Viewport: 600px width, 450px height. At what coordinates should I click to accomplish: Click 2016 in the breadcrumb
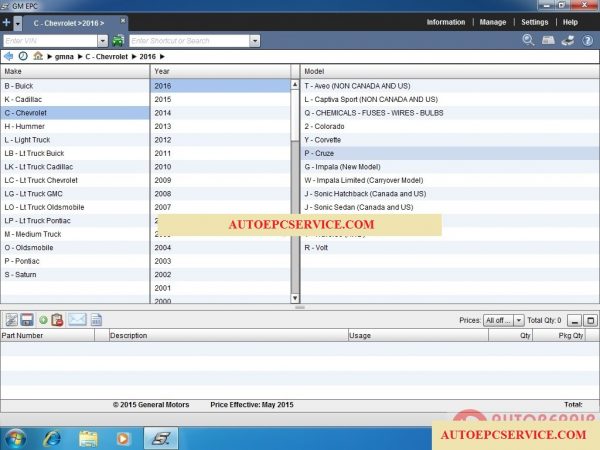[x=147, y=57]
